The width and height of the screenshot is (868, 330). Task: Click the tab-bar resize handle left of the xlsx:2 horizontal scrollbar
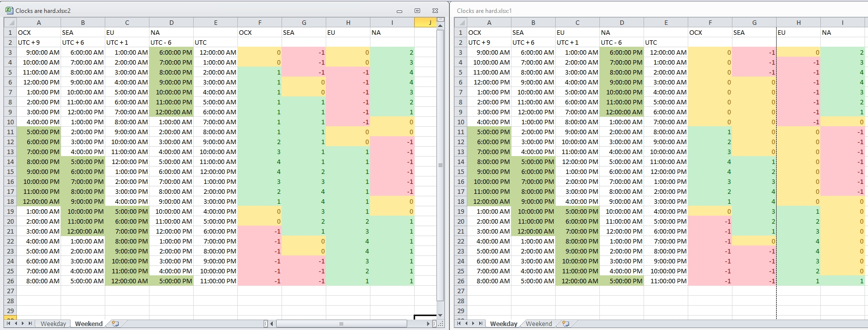tap(266, 324)
